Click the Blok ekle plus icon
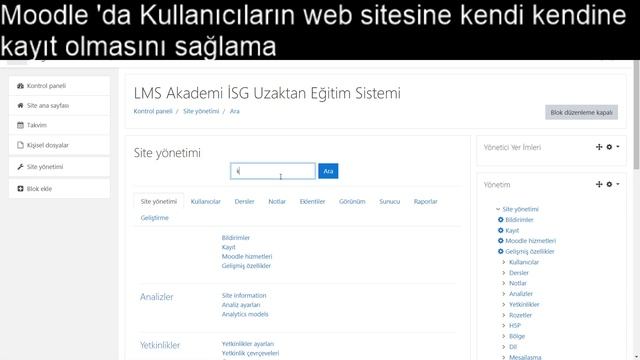 pyautogui.click(x=20, y=189)
